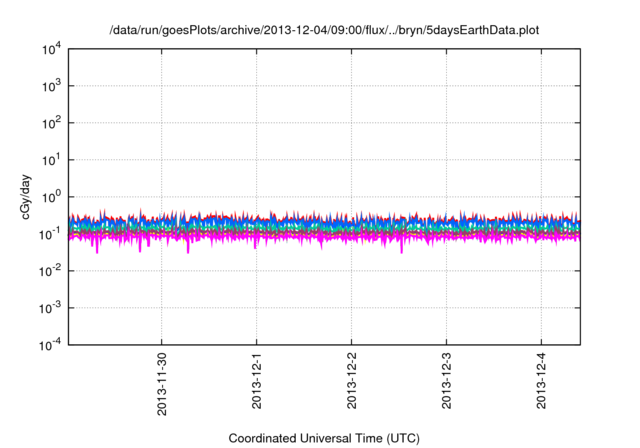Screen dimensions: 640x448
Task: Click the 2013-12-3 date tick label
Action: [446, 381]
